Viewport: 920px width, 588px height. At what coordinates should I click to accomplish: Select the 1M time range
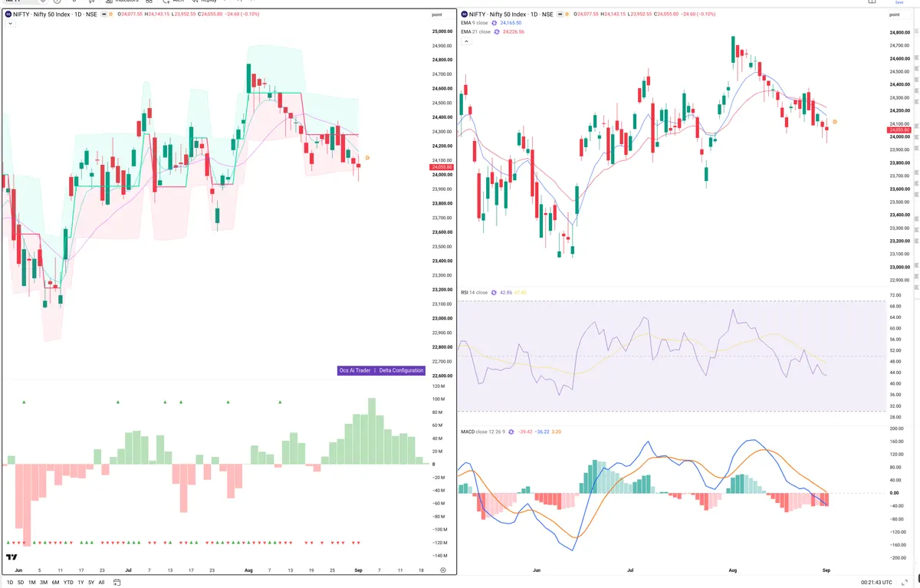tap(32, 583)
